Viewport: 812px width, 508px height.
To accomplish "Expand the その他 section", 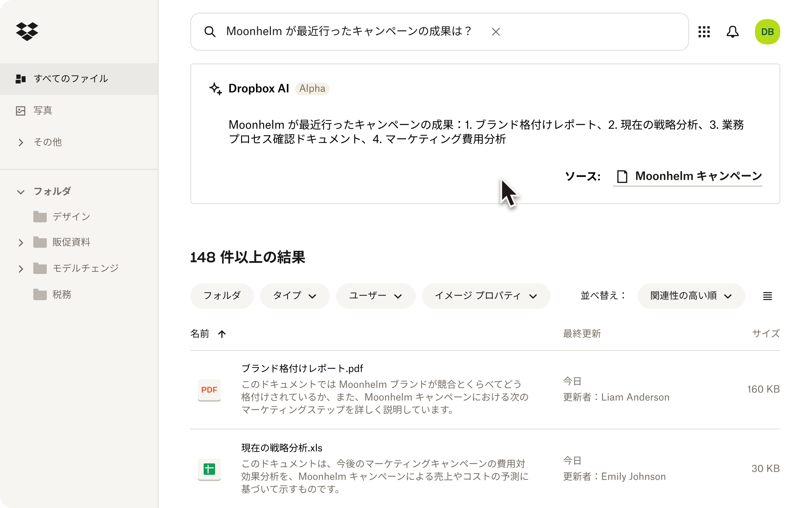I will point(21,143).
